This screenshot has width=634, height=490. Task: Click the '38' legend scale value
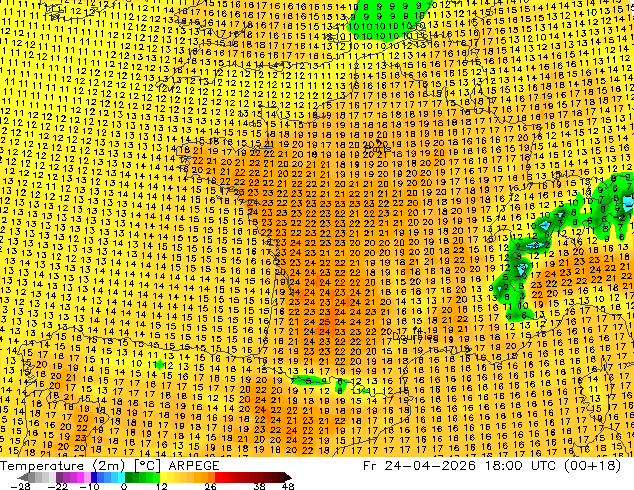(x=260, y=486)
